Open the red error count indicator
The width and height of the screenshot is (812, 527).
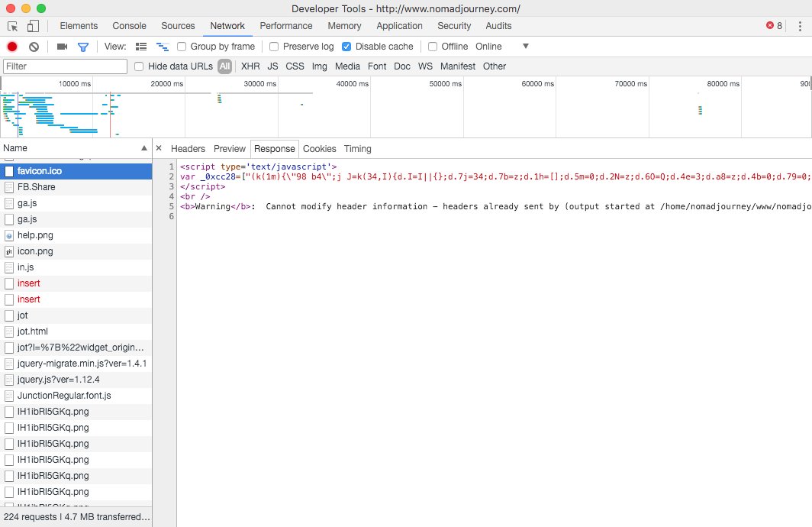(x=774, y=26)
